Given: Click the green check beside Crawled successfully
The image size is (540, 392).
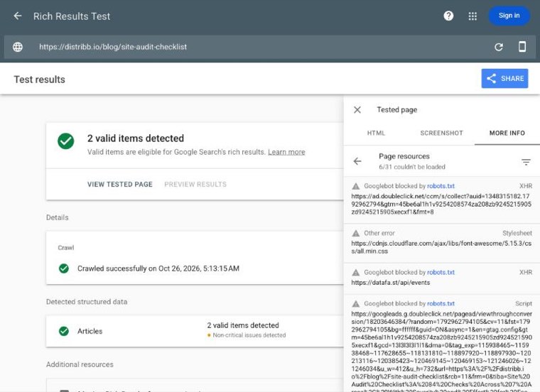Looking at the screenshot, I should coord(64,268).
